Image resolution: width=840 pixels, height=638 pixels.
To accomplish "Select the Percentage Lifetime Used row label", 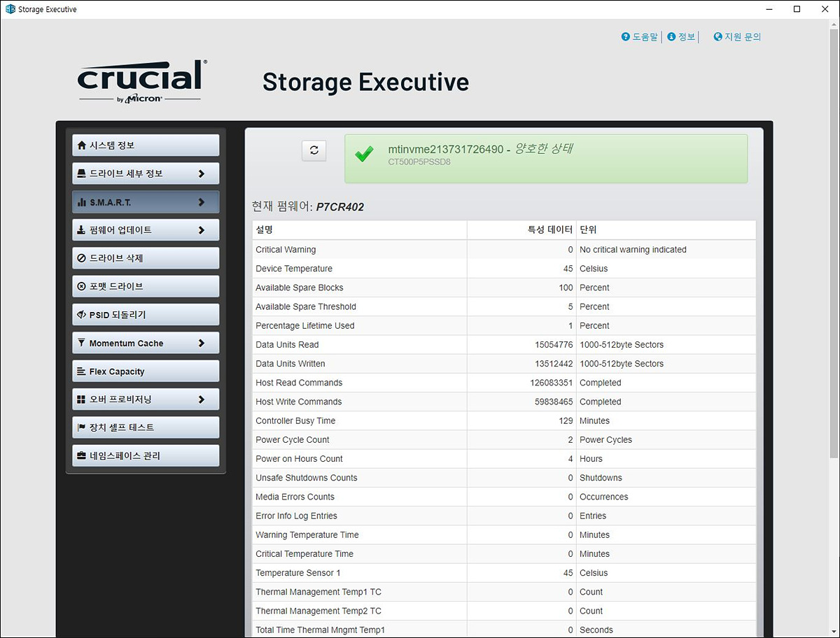I will pos(305,325).
